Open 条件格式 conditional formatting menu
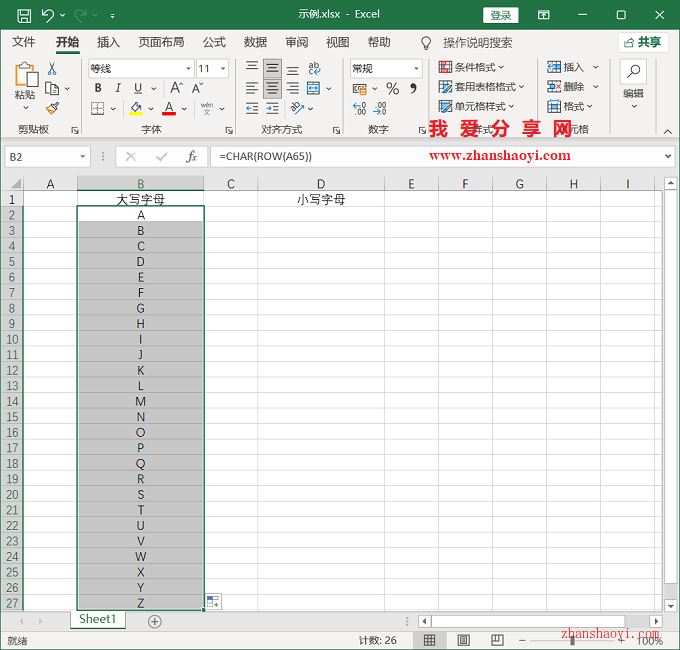The width and height of the screenshot is (680, 650). click(x=471, y=67)
